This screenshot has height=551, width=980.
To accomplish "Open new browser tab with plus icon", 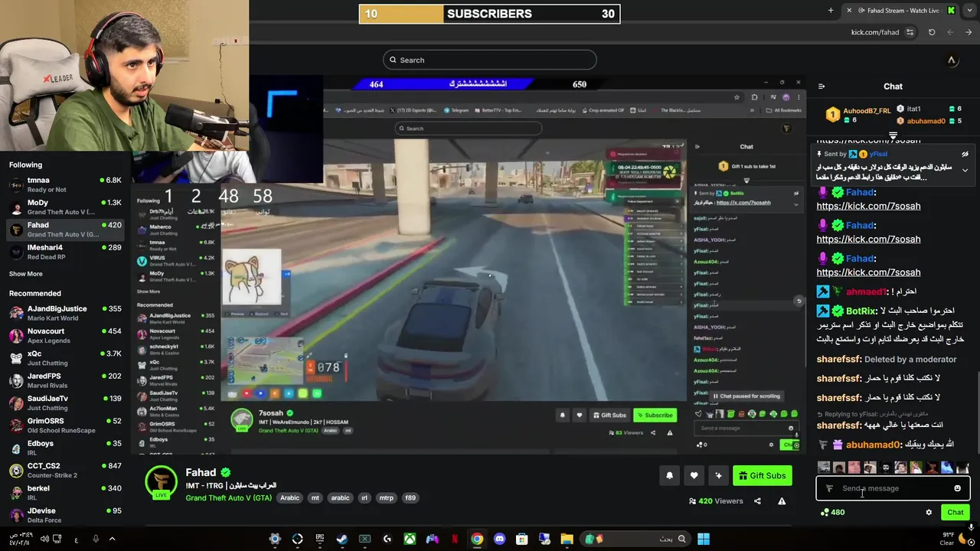I will pos(831,11).
